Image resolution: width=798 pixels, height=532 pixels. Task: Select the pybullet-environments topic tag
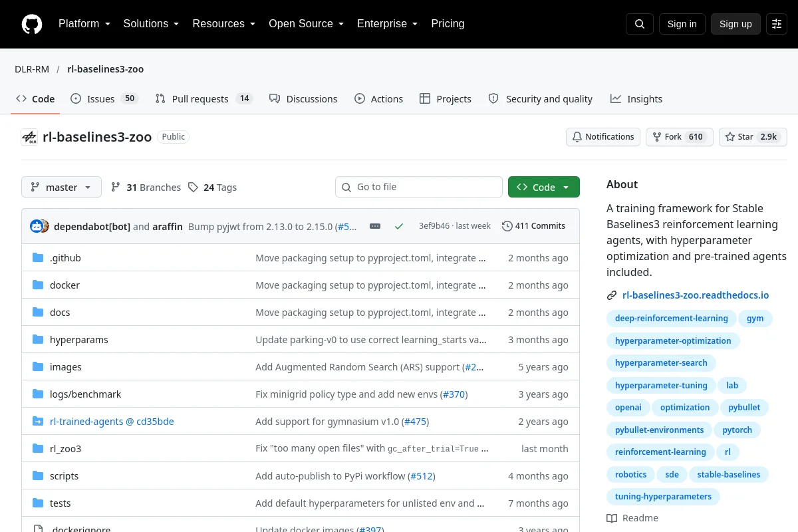coord(659,430)
